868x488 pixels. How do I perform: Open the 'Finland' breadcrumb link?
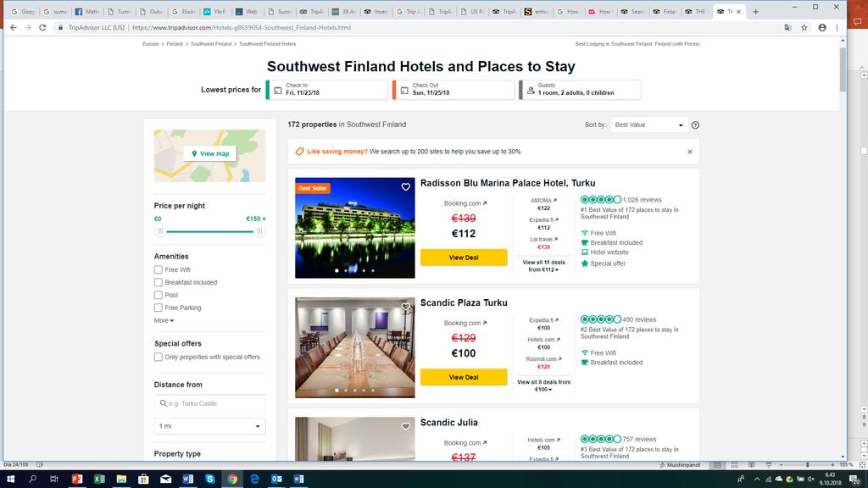pos(175,44)
